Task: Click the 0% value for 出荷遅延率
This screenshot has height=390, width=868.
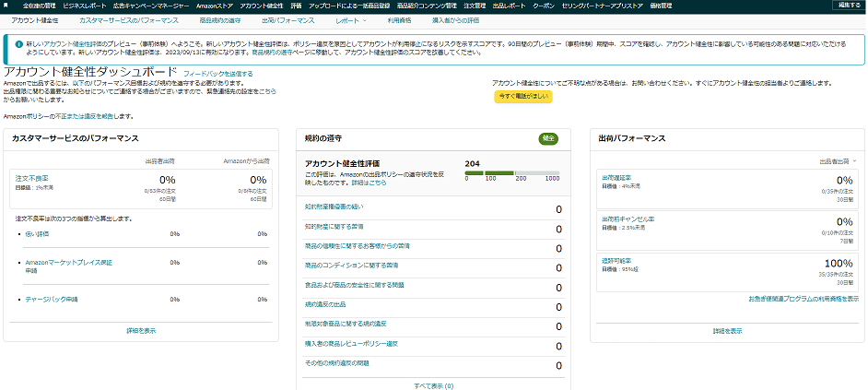Action: (844, 180)
